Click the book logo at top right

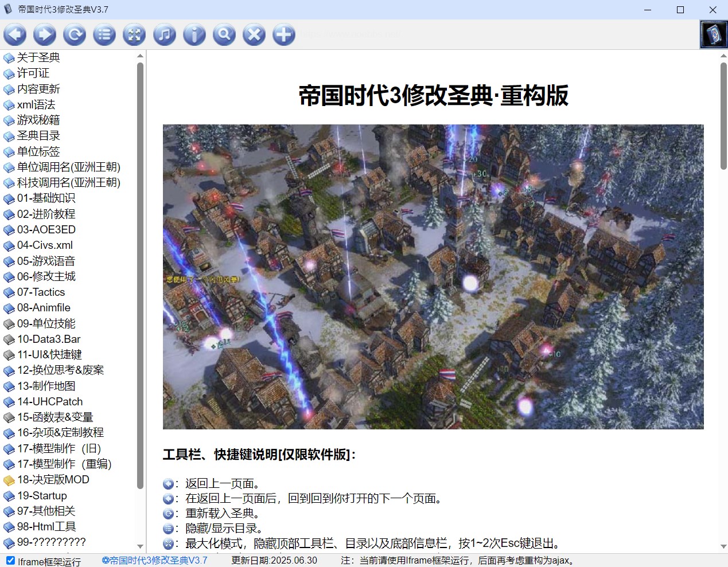714,34
